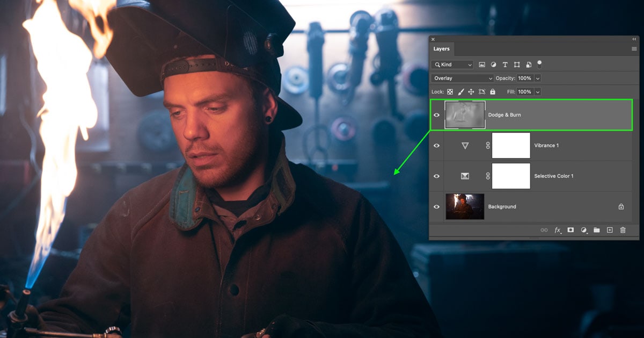Lock transparent pixels checkerboard icon
Screen dimensions: 644x338
tap(450, 92)
